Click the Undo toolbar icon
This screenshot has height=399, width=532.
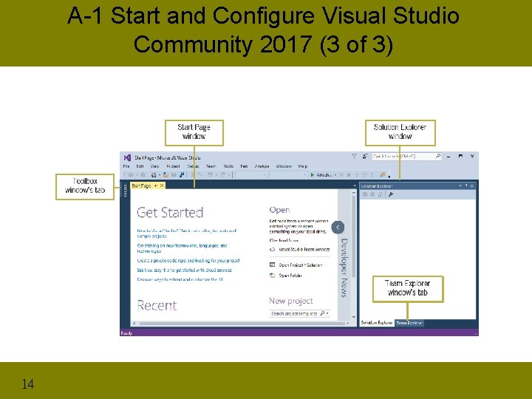(x=210, y=174)
